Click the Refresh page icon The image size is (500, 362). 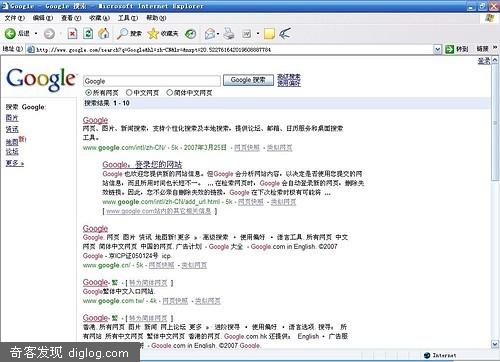[x=88, y=33]
